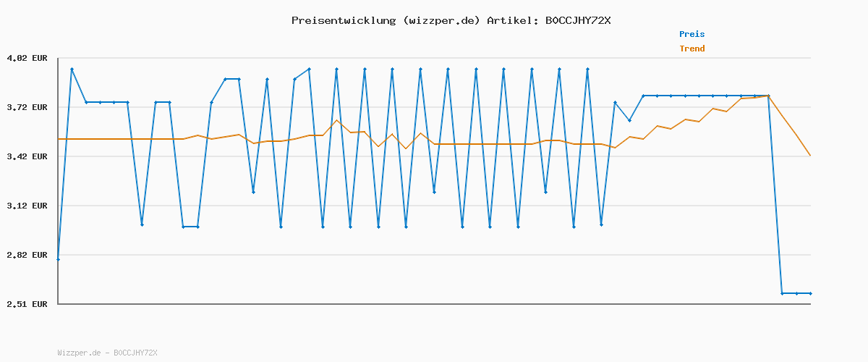Click the point where Preis and Trend lines meet
Viewport: 868px width, 362px height.
click(768, 96)
